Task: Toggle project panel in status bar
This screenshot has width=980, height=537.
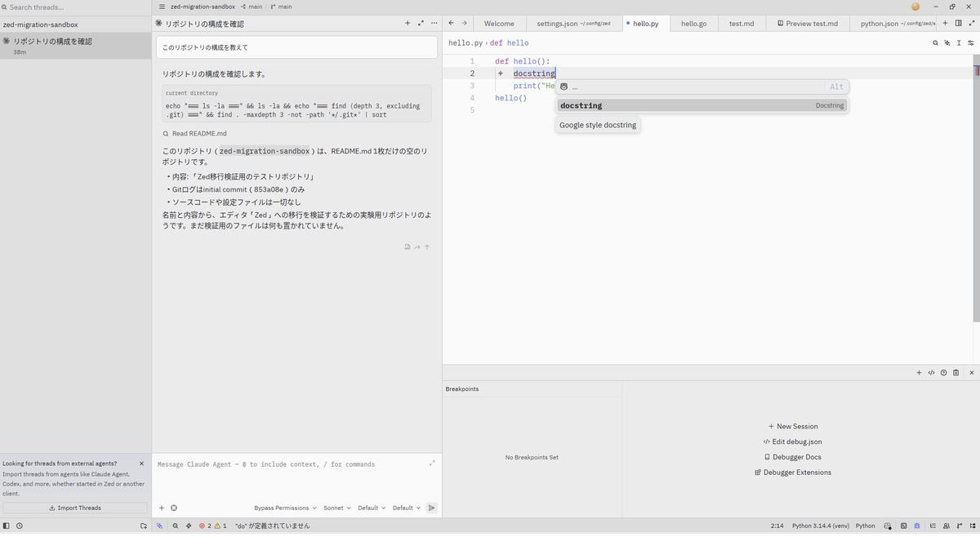Action: tap(973, 526)
